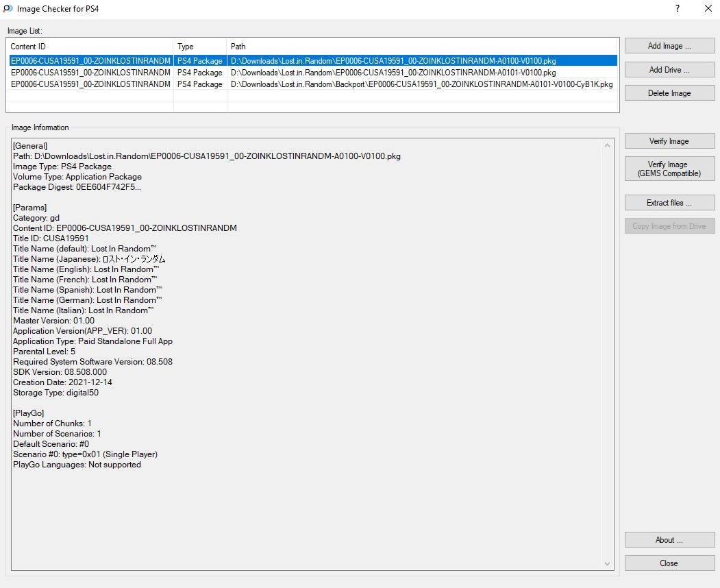Screen dimensions: 720x588
Task: Run Verify Image (GEMS Compatible)
Action: click(x=669, y=169)
